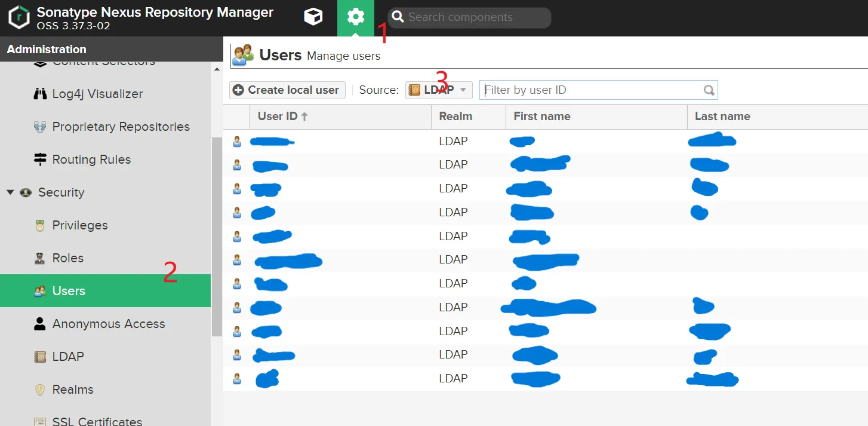This screenshot has height=426, width=868.
Task: Collapse the Security section in sidebar
Action: pos(10,192)
